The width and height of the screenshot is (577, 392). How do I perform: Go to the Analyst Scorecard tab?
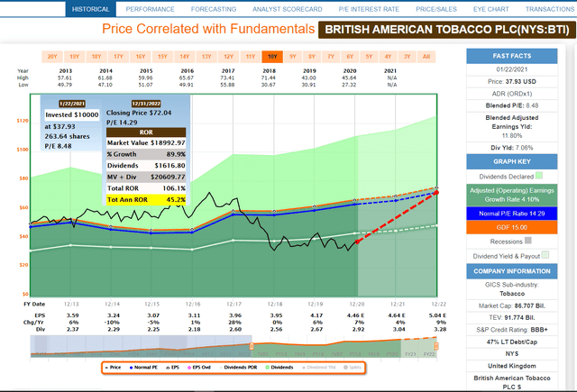[x=287, y=9]
